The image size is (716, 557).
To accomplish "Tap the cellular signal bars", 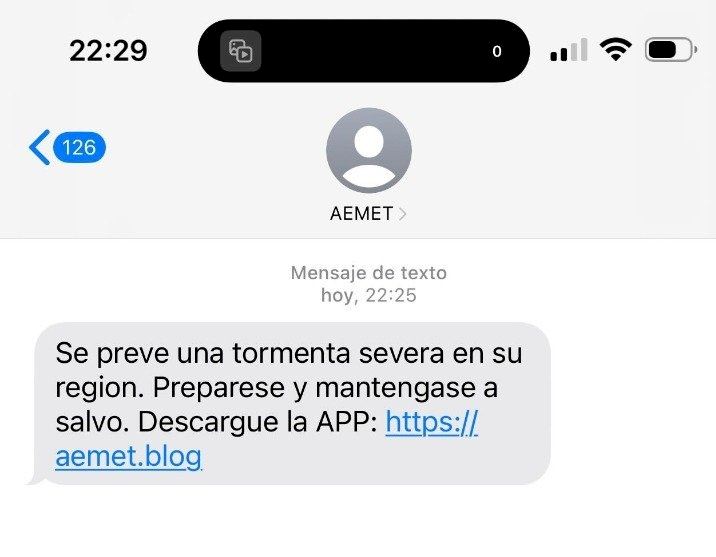I will click(x=569, y=50).
